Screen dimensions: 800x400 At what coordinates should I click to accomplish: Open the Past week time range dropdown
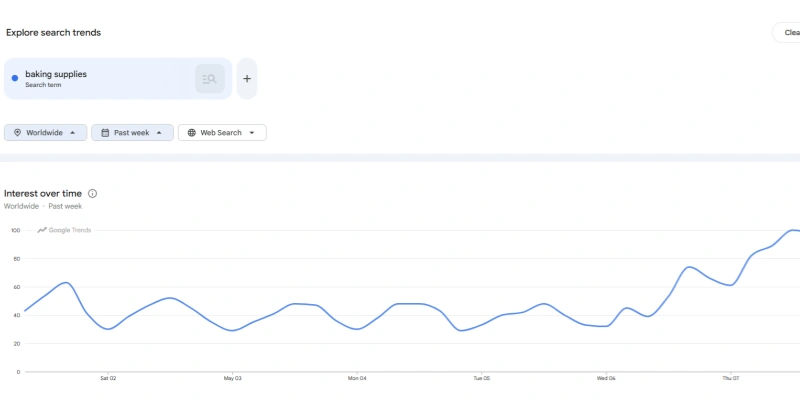132,133
